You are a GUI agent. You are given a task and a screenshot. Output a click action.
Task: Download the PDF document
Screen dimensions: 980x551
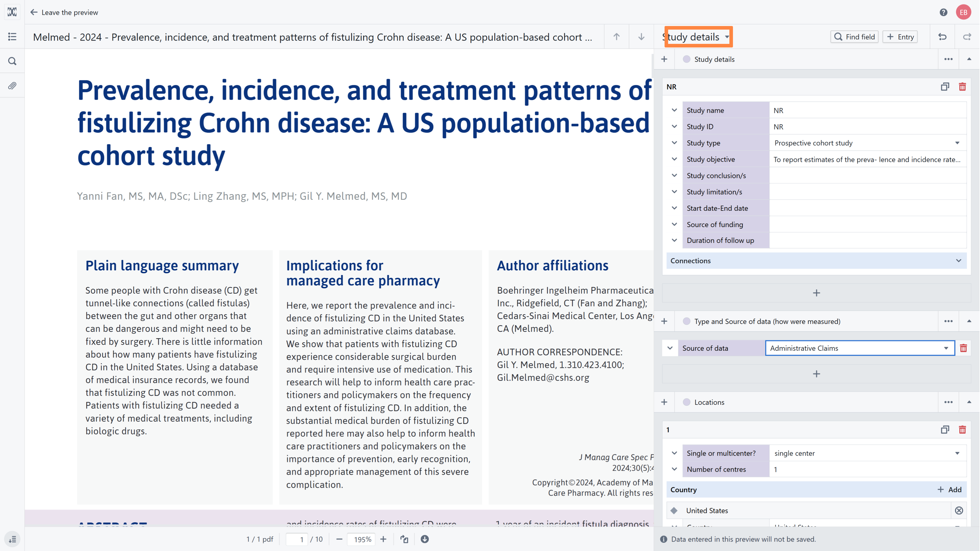point(425,539)
